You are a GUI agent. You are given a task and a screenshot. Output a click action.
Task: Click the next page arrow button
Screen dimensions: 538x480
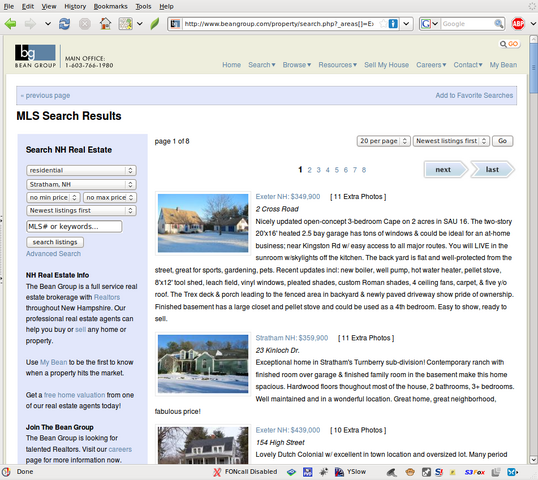pyautogui.click(x=446, y=169)
